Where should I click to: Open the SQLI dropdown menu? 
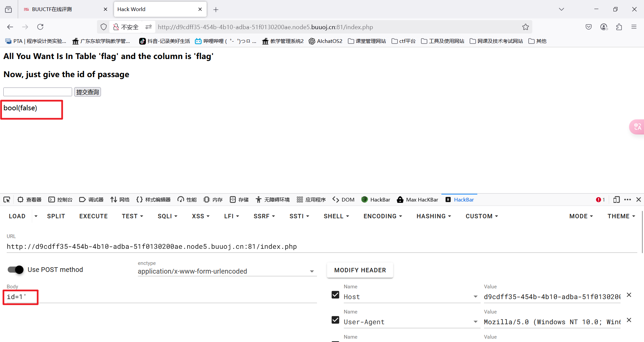click(167, 216)
